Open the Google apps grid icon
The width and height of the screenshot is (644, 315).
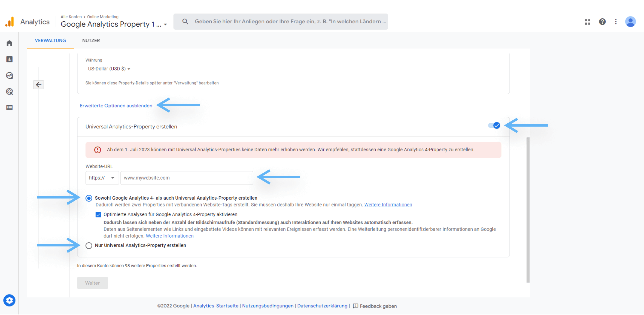pyautogui.click(x=588, y=22)
